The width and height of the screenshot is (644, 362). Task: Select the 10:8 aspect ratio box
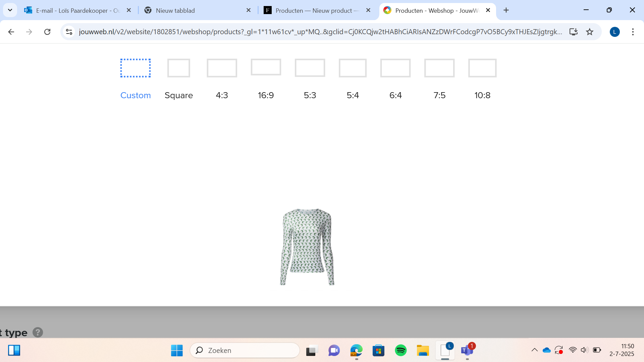point(482,68)
